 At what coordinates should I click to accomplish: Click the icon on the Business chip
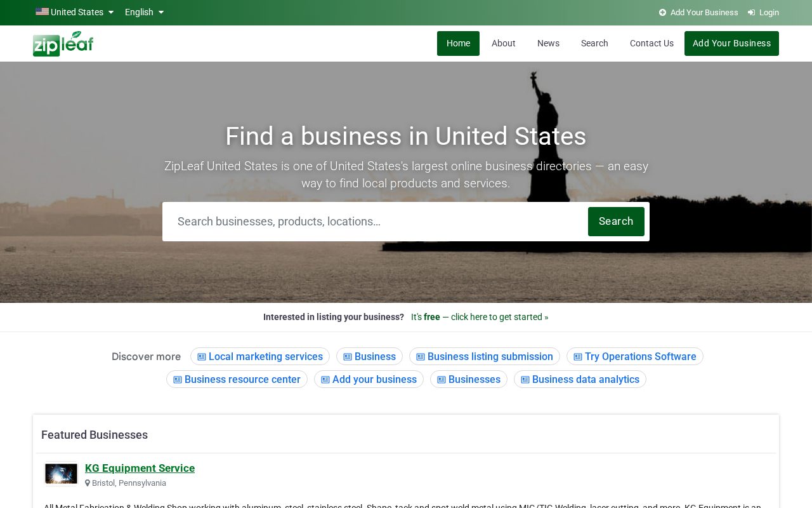(x=348, y=357)
